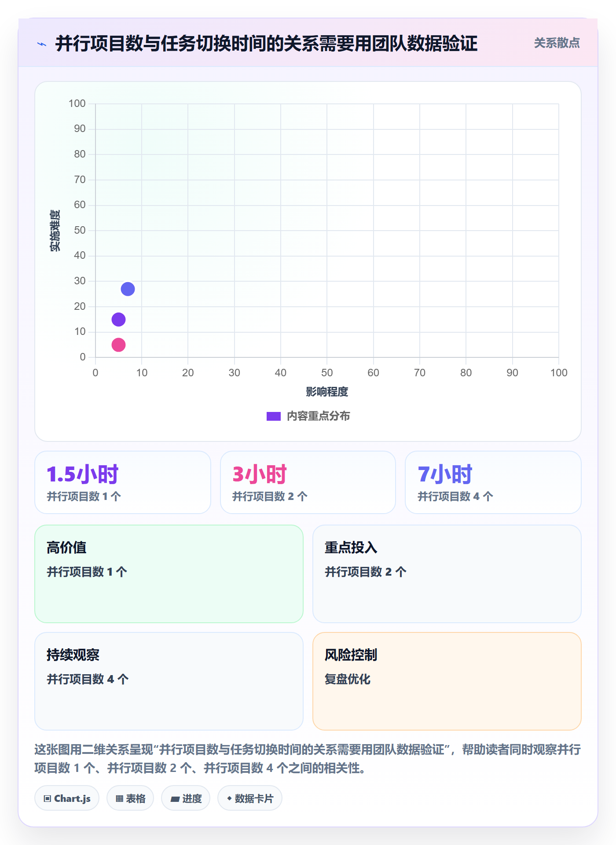
Task: Click the 关系散点 label in the header
Action: pyautogui.click(x=557, y=43)
